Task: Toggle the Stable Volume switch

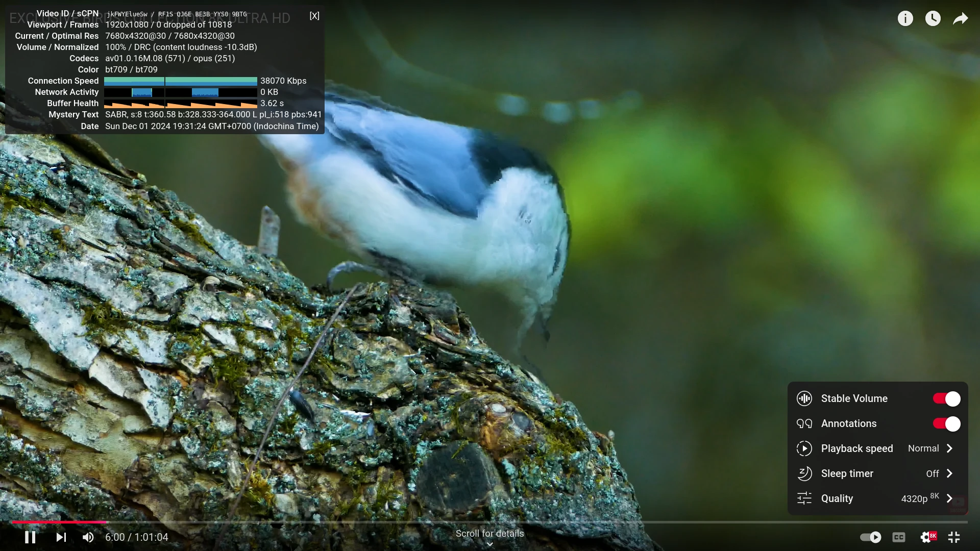Action: click(946, 398)
